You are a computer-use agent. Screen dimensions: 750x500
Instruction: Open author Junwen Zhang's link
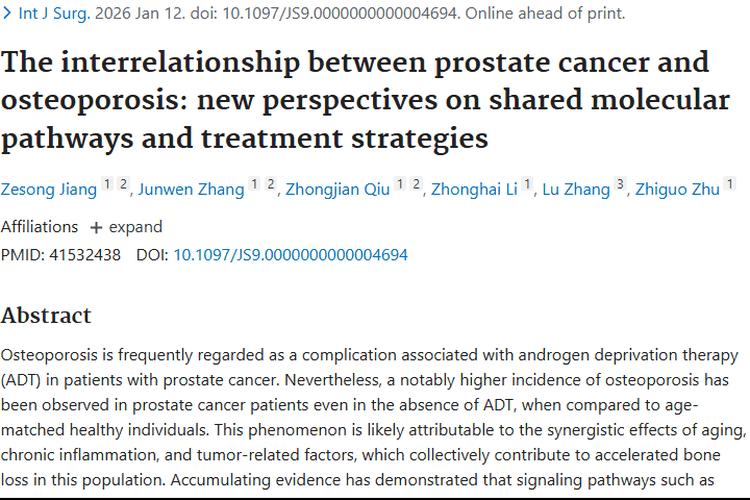tap(189, 189)
